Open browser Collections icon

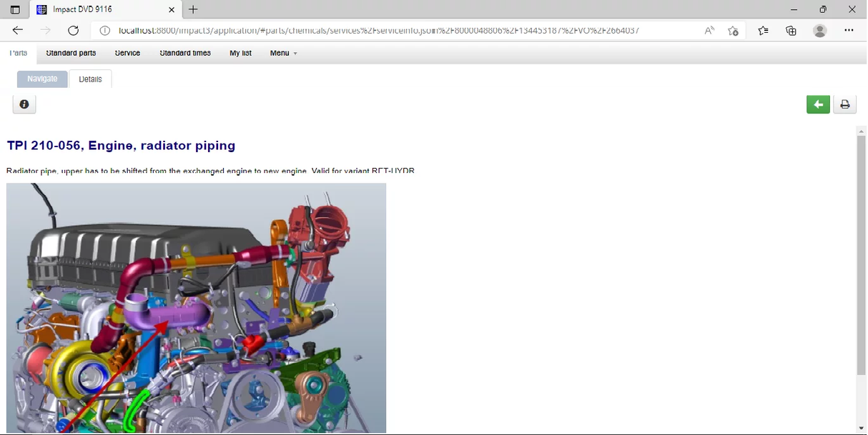point(791,31)
